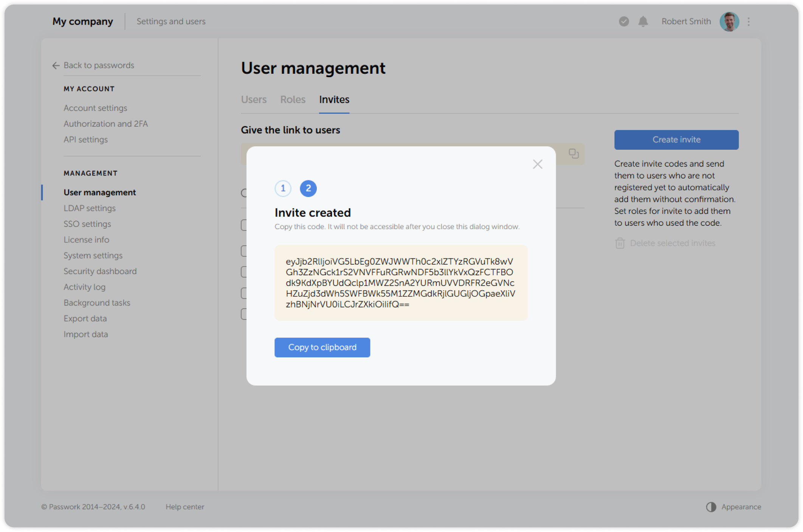Screen dimensions: 803x532
Task: Click the Appearance theme icon
Action: [x=711, y=507]
